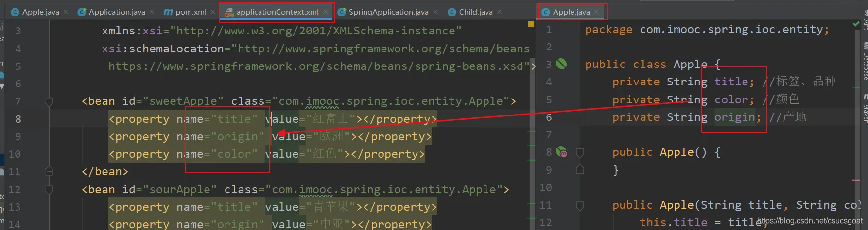Toggle fold marker at constructor closing brace line 9
Viewport: 868px width, 230px height.
pyautogui.click(x=580, y=170)
